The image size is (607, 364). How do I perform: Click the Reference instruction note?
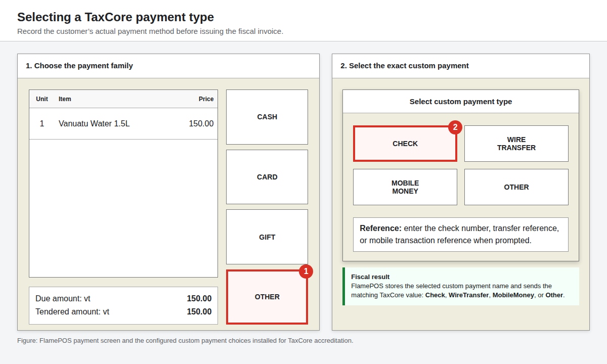(x=461, y=235)
